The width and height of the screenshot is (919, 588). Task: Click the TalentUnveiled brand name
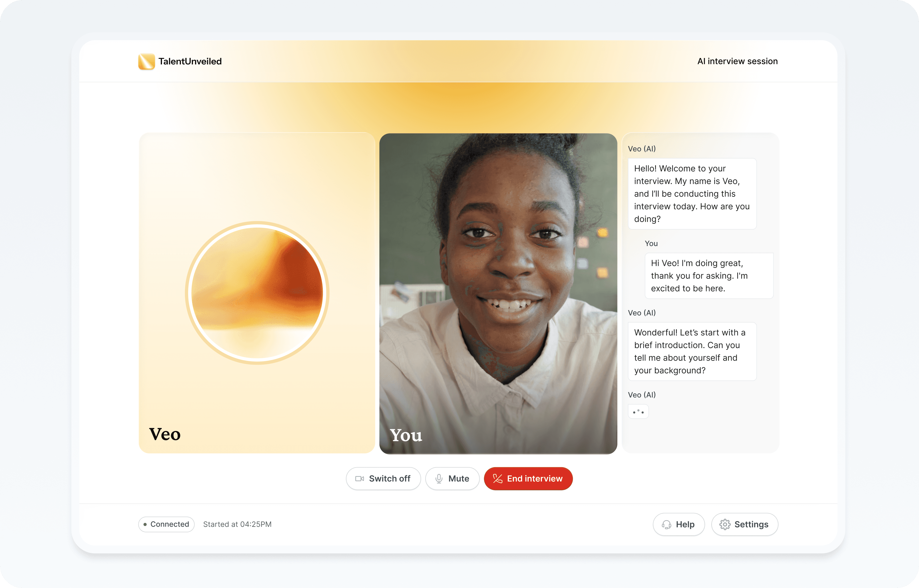click(x=190, y=61)
